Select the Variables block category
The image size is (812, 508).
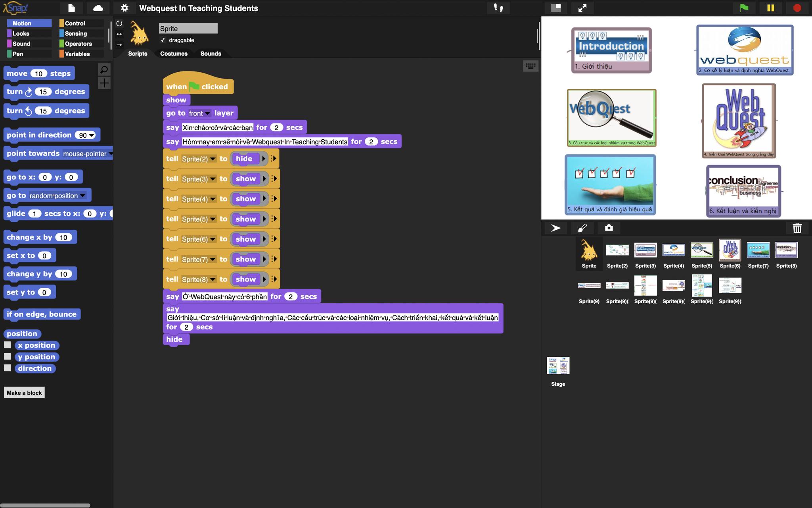[81, 54]
